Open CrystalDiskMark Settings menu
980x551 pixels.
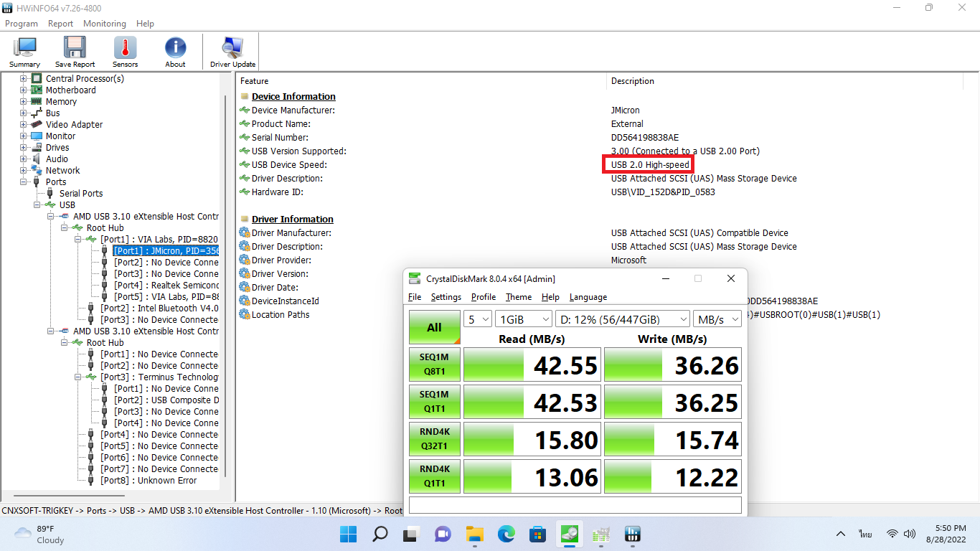(446, 297)
